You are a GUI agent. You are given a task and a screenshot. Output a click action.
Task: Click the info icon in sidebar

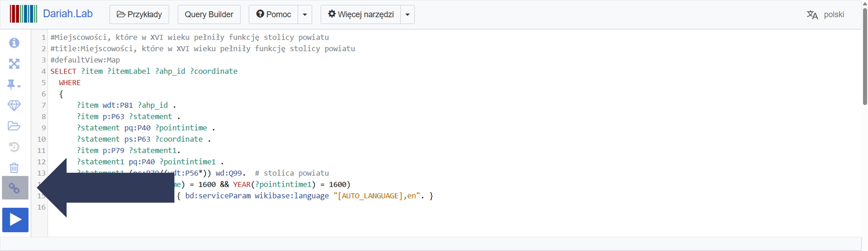pyautogui.click(x=14, y=43)
